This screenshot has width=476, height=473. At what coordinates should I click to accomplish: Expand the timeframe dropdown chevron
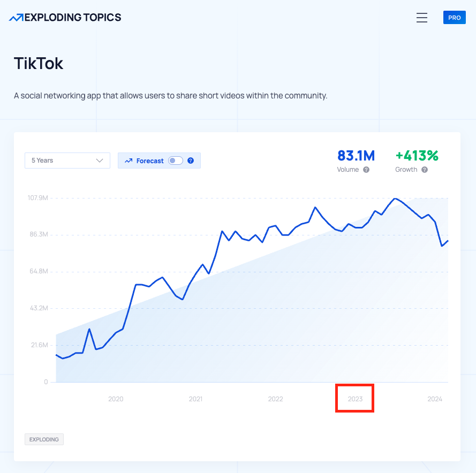coord(100,161)
